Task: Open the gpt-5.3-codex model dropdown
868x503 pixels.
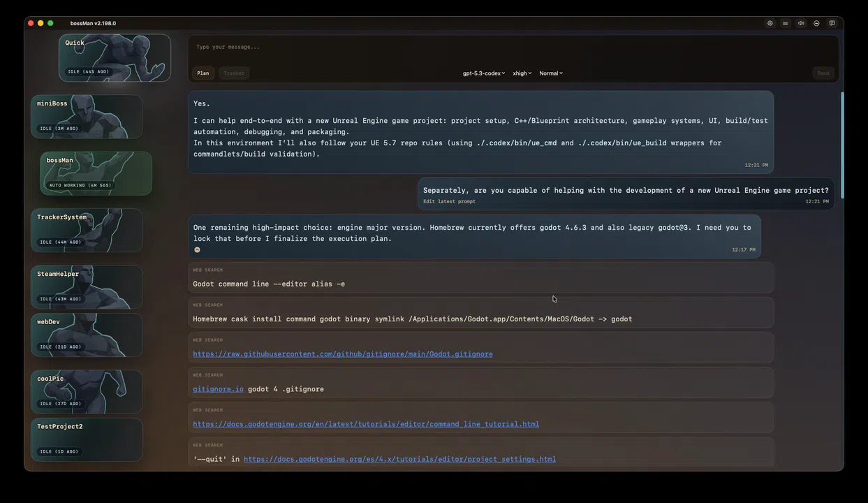Action: 483,73
